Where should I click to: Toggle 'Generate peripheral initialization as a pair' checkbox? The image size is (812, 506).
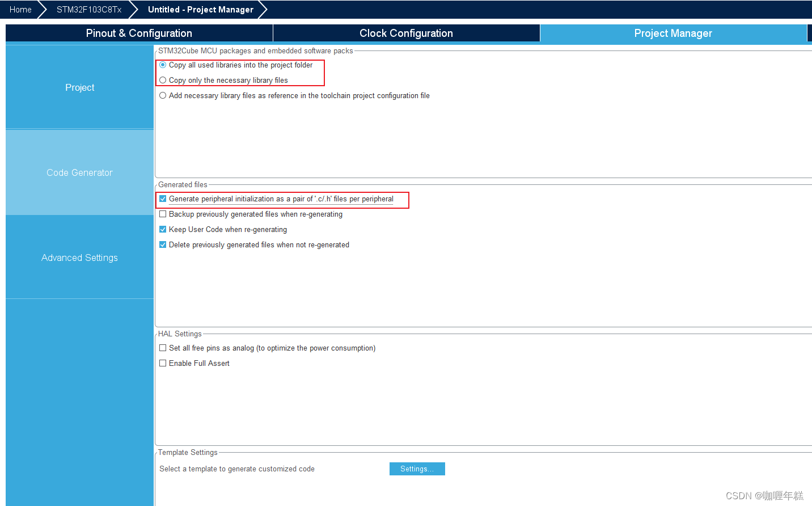click(x=163, y=199)
